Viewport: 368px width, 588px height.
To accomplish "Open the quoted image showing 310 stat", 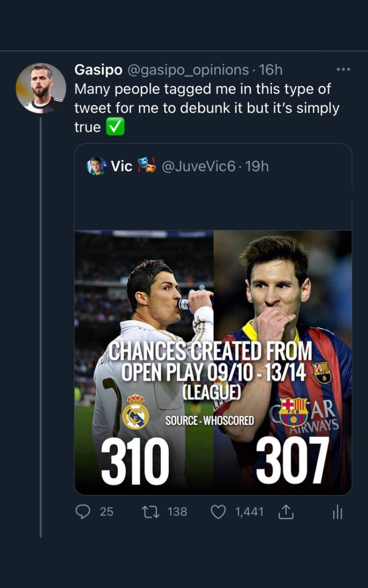I will click(213, 362).
